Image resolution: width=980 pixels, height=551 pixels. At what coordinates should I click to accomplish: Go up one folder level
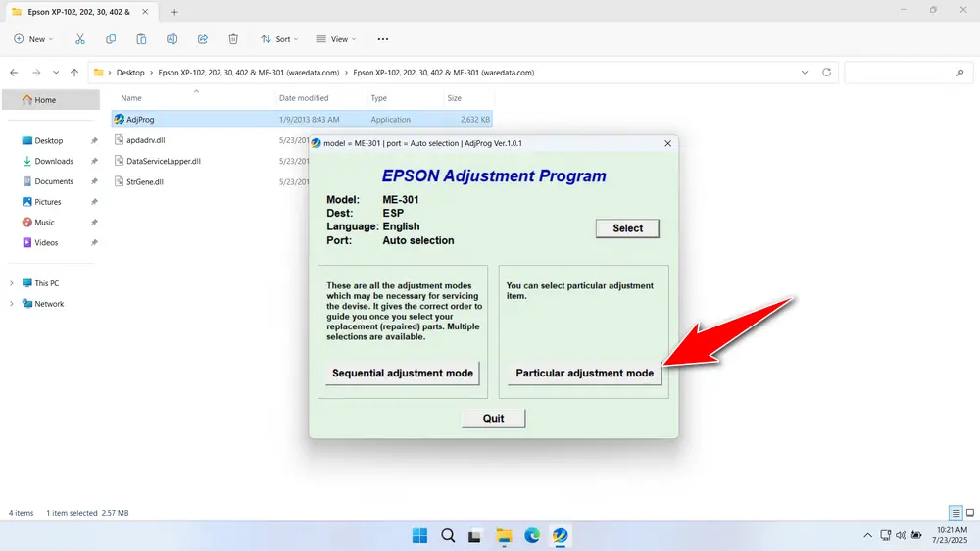click(x=74, y=73)
